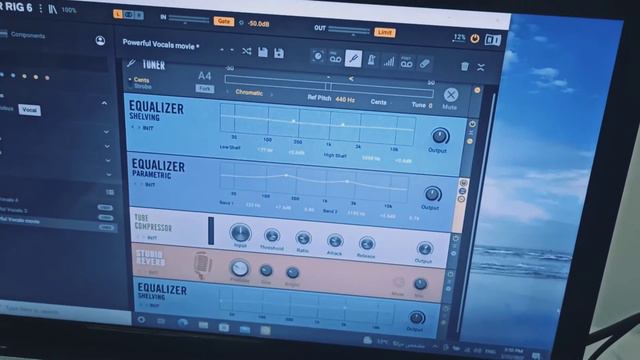Adjust Tube Compressor Release knob
640x360 pixels.
tap(367, 244)
